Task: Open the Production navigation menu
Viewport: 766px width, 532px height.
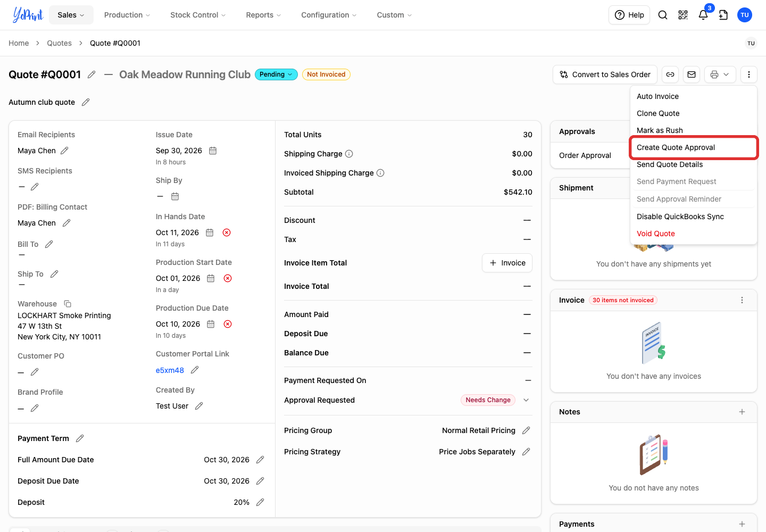Action: (x=127, y=15)
